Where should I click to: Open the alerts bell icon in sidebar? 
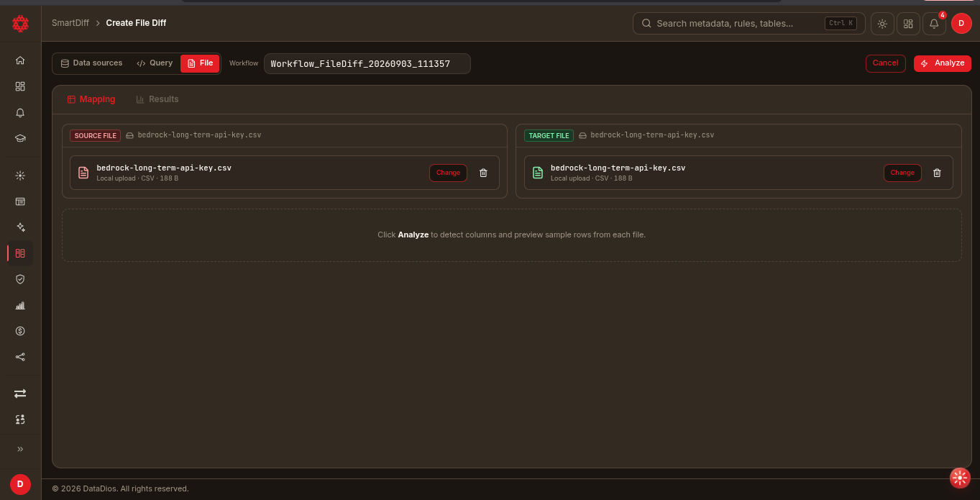point(20,113)
